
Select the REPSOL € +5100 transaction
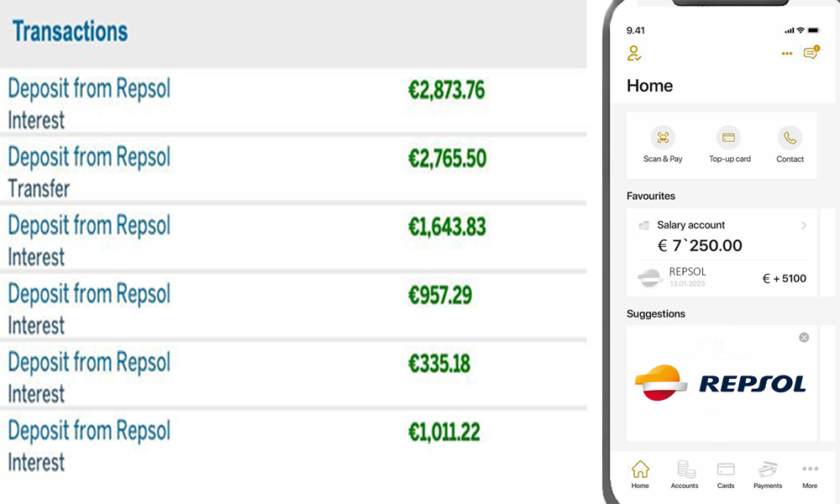click(721, 277)
